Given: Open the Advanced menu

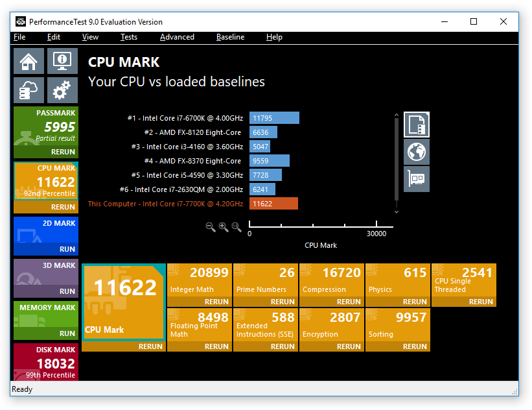Looking at the screenshot, I should pyautogui.click(x=177, y=37).
